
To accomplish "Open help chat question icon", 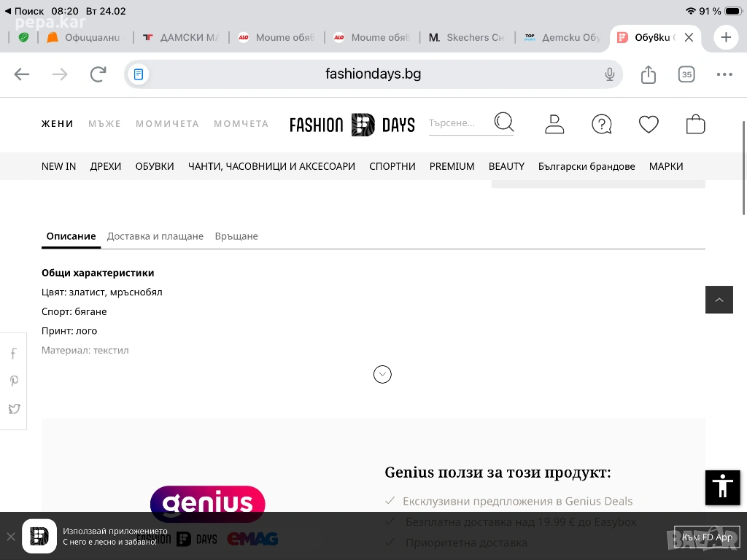I will click(601, 124).
